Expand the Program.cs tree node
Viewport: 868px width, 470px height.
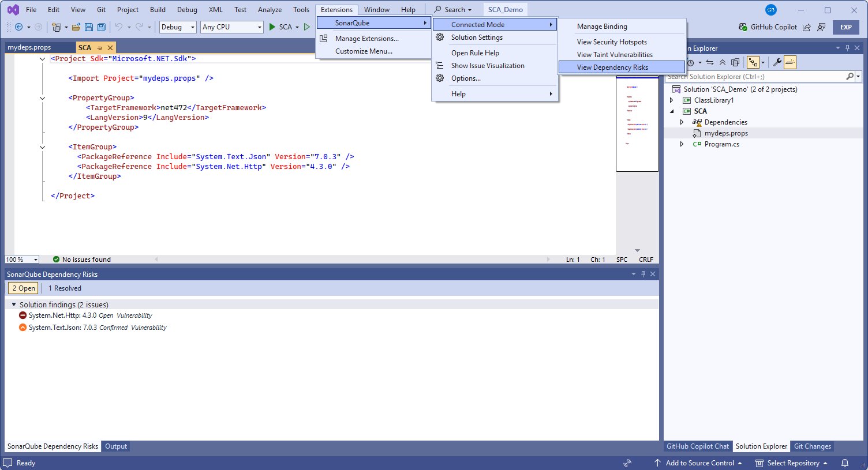click(x=682, y=144)
